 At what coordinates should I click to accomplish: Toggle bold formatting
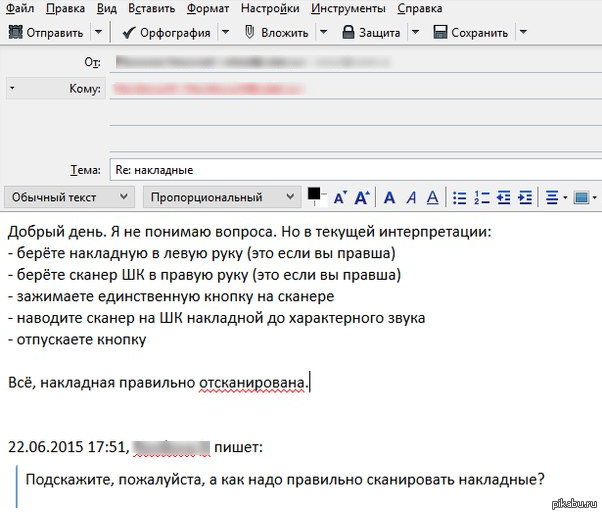(x=389, y=198)
